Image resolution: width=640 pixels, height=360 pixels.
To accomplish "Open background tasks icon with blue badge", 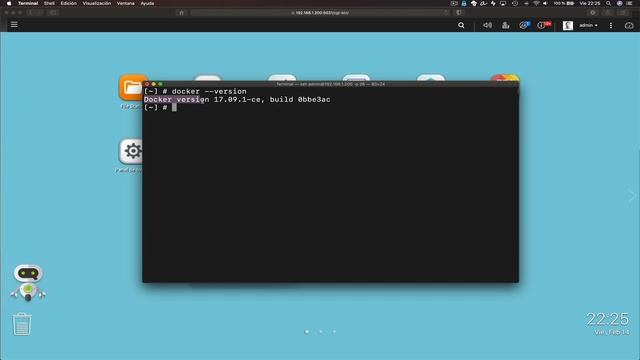I will pyautogui.click(x=524, y=25).
